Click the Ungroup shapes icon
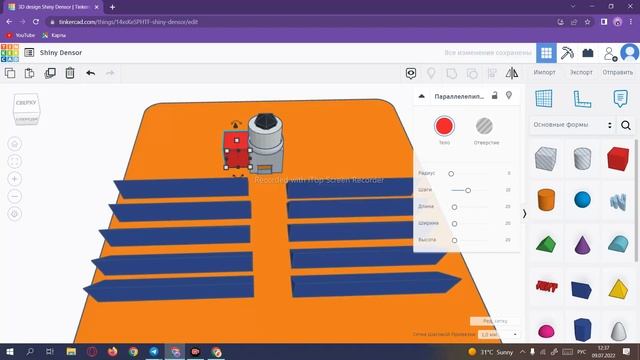The height and width of the screenshot is (360, 640). tap(472, 73)
